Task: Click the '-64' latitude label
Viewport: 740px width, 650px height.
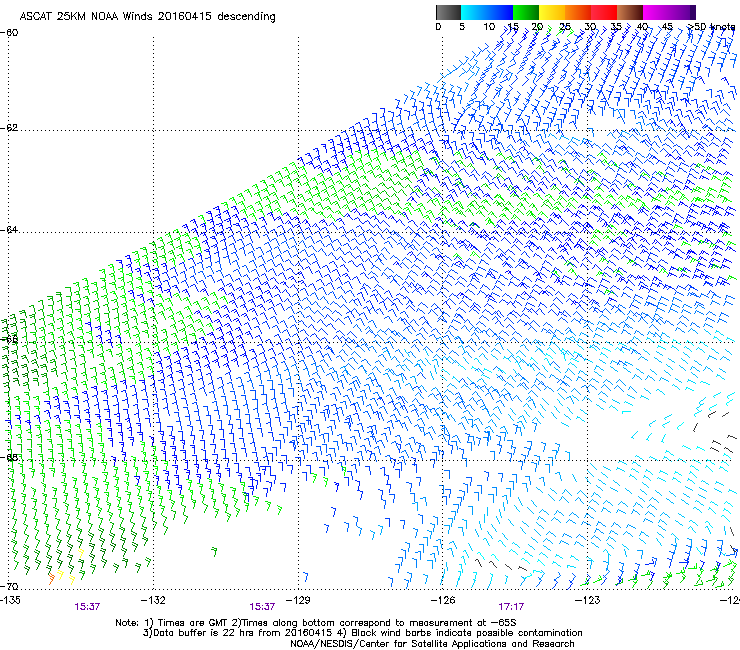Action: pos(9,230)
